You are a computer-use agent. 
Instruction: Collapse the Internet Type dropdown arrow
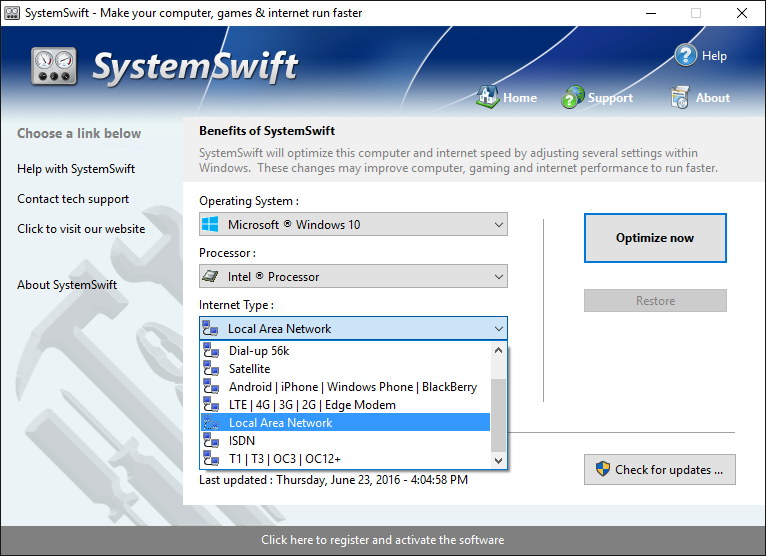click(498, 329)
